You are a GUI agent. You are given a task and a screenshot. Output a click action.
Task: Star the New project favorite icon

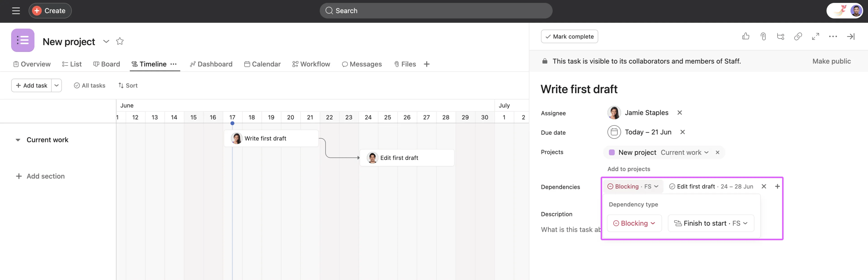point(120,41)
